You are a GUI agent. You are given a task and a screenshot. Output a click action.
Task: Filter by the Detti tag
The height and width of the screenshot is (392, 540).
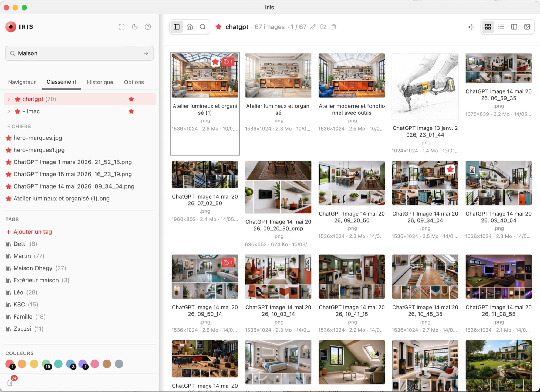pos(22,244)
